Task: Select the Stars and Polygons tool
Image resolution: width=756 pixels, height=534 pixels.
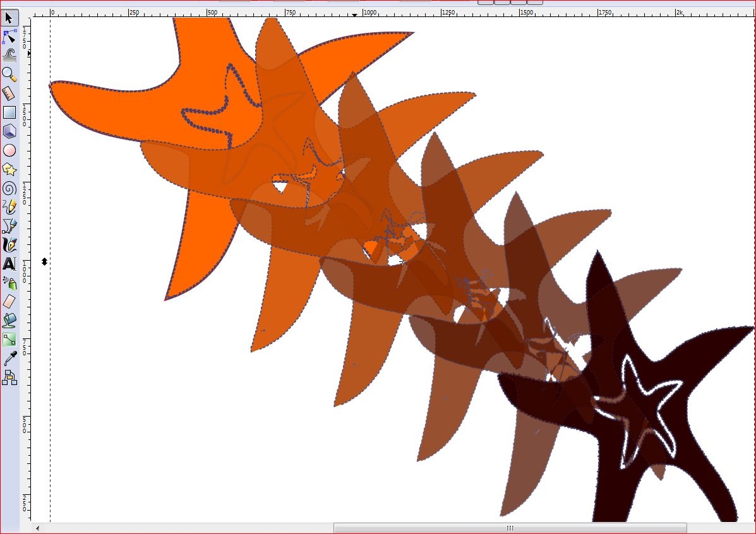Action: pos(9,169)
